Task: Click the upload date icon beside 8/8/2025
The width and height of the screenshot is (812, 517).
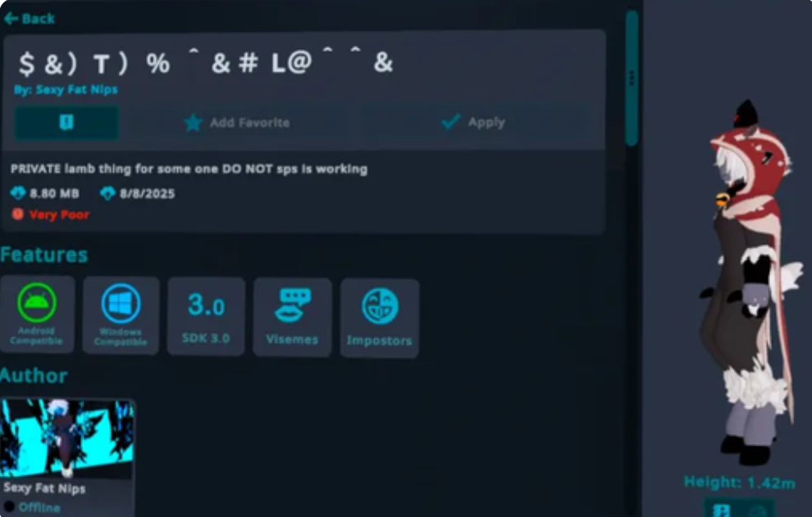Action: pos(107,194)
